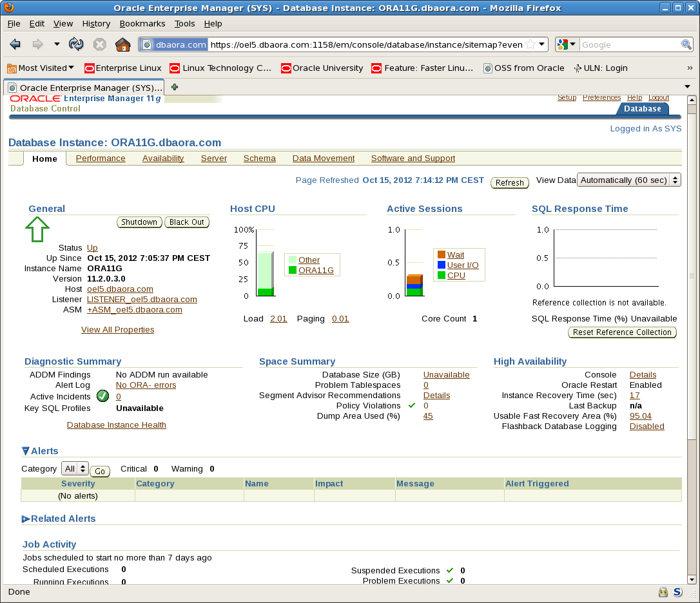Viewport: 700px width, 603px height.
Task: Click the Most Visited folder icon
Action: point(12,68)
